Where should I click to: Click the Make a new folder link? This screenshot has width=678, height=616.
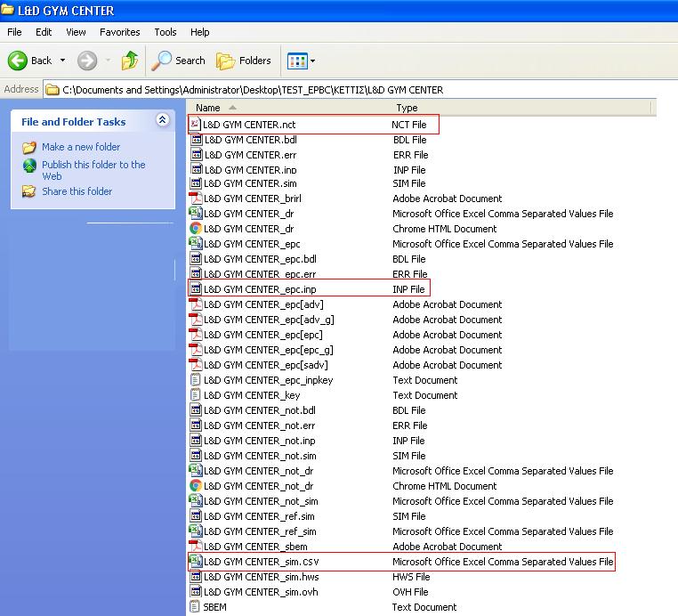[x=81, y=147]
